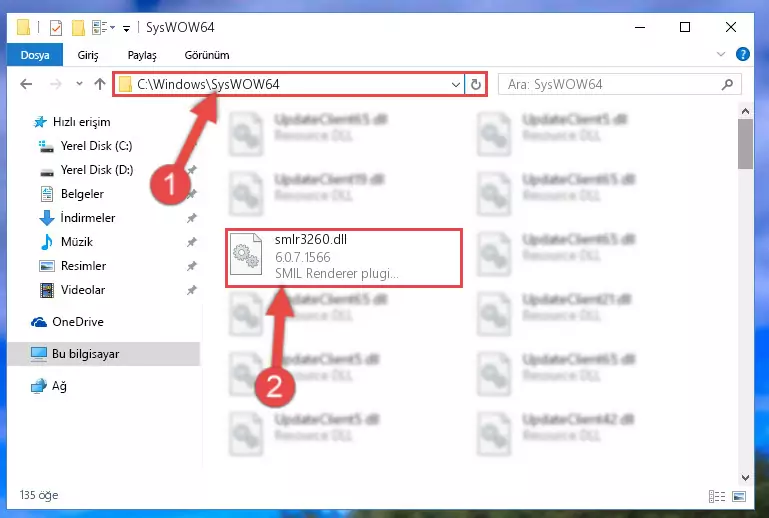Switch to details view icon
769x518 pixels.
[x=717, y=496]
